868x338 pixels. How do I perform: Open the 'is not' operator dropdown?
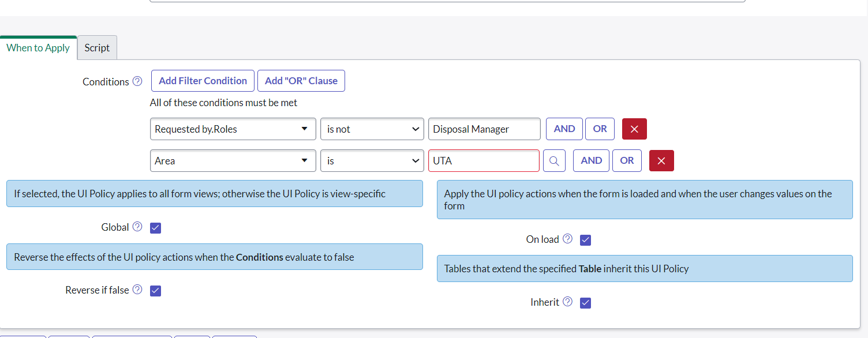[372, 129]
